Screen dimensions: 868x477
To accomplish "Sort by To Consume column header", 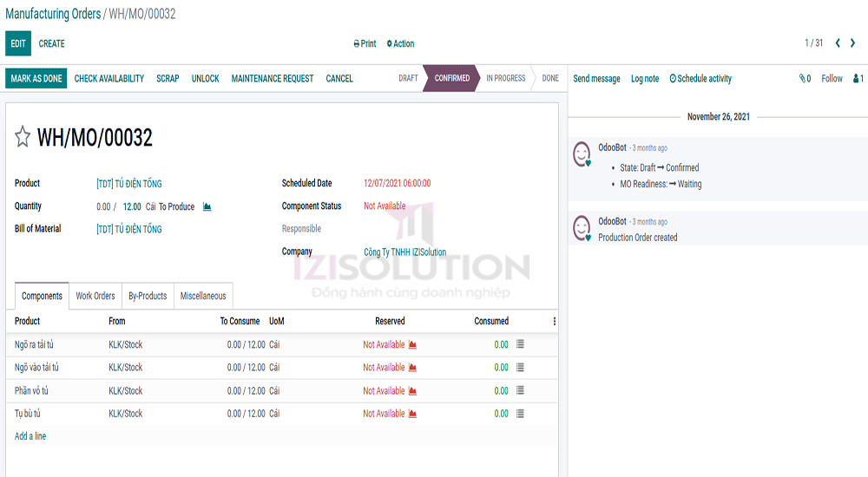I will (x=240, y=321).
